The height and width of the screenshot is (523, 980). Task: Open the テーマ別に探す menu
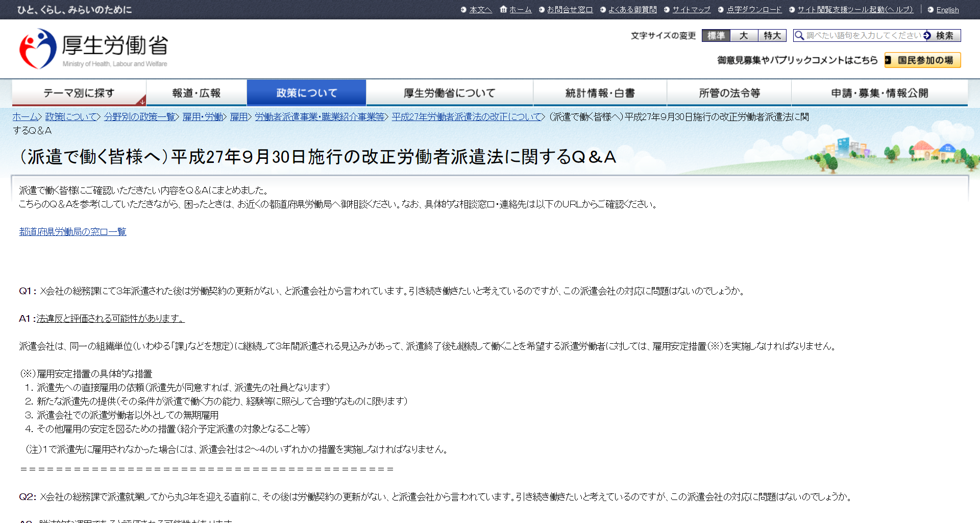click(x=79, y=93)
